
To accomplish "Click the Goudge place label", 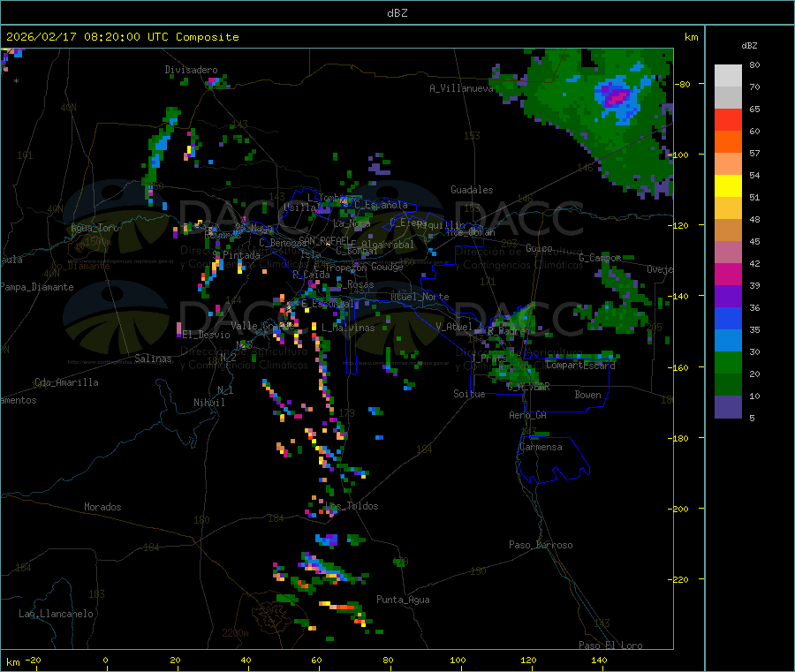I will pyautogui.click(x=387, y=267).
